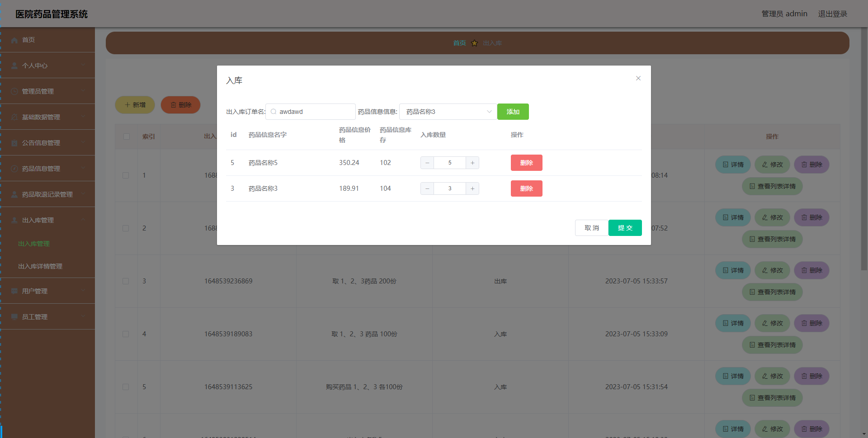Click quantity field showing 3 for 药品名称3
The width and height of the screenshot is (868, 438).
pyautogui.click(x=450, y=188)
